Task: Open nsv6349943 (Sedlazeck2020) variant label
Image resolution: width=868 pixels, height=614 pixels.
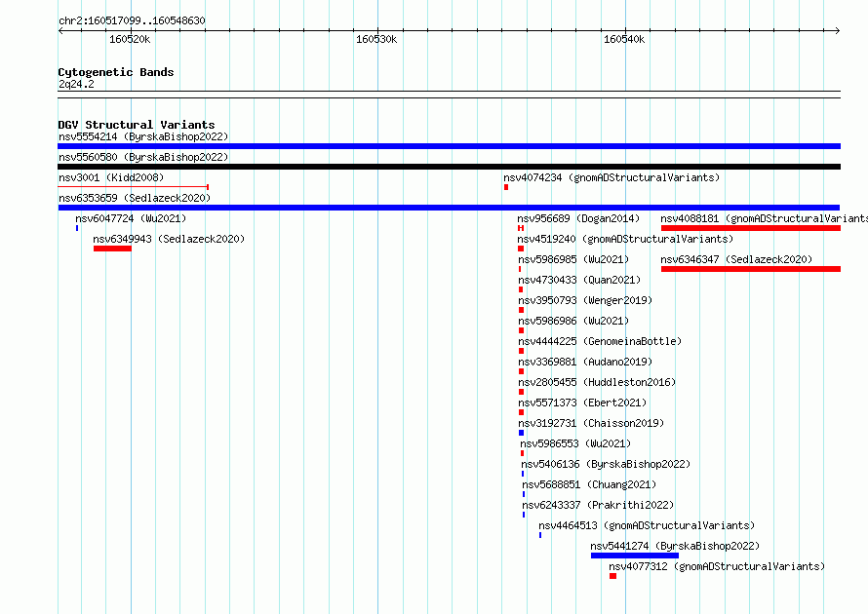Action: pyautogui.click(x=169, y=239)
